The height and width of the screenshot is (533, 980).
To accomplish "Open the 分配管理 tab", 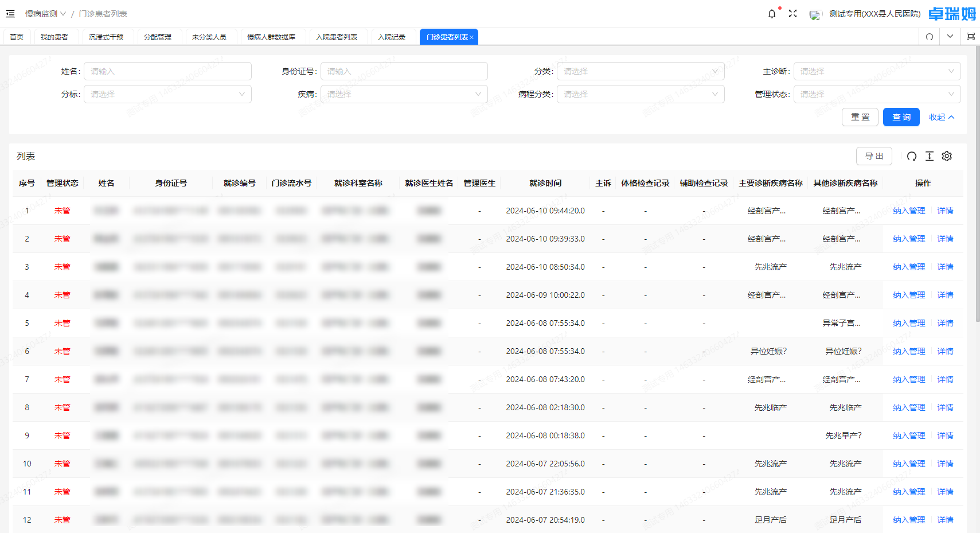I will [158, 37].
